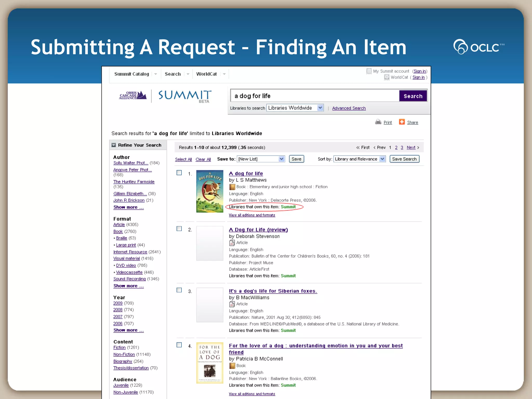Open the A dog for life cover thumbnail
This screenshot has height=399, width=532.
click(x=210, y=191)
